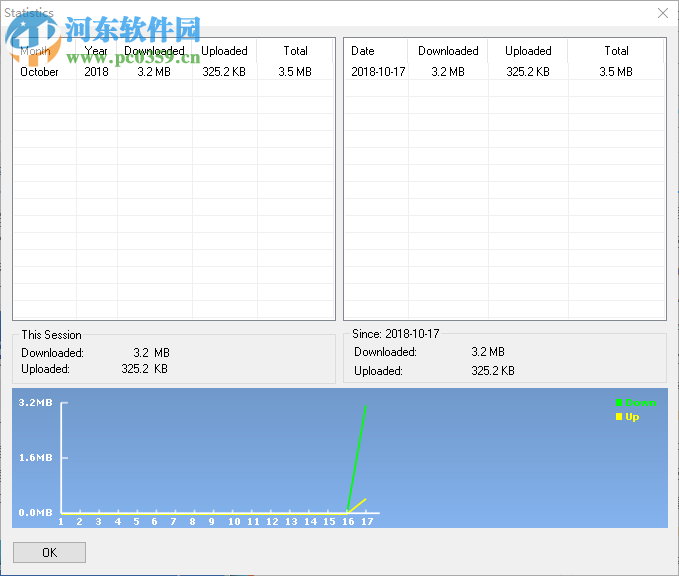Sort daily table by Uploaded column header
Screen dimensions: 679x576
[x=528, y=51]
